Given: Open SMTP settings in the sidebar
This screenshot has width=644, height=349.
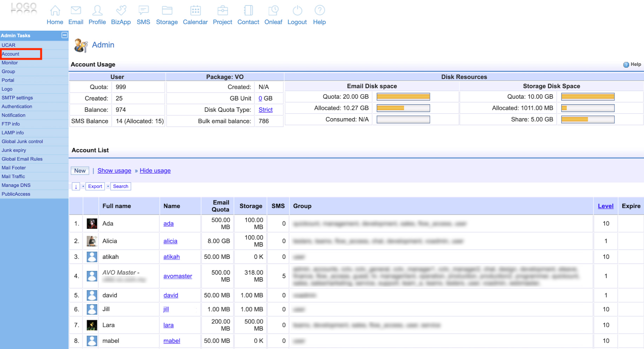Looking at the screenshot, I should [x=17, y=98].
